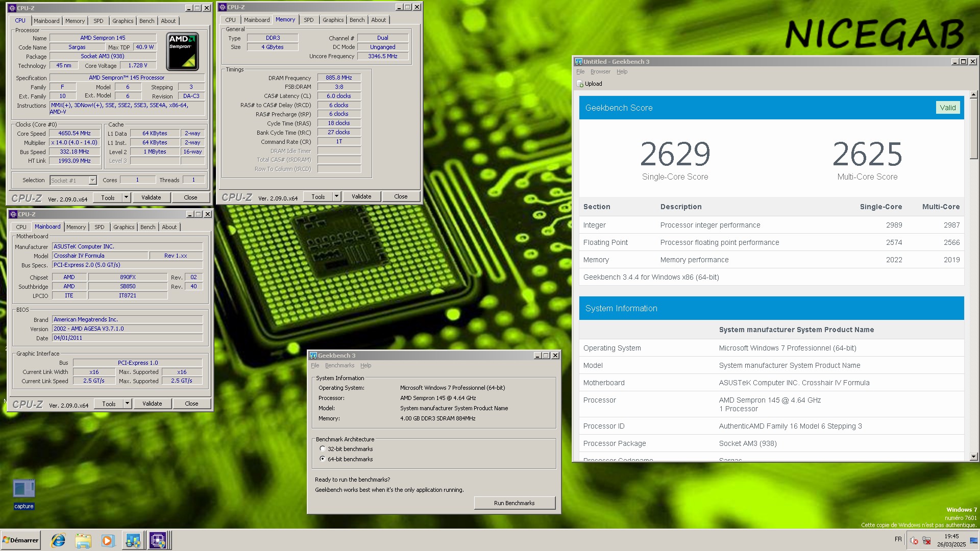Click scroll up arrow in Geekbench results
The width and height of the screenshot is (980, 551).
pos(973,95)
